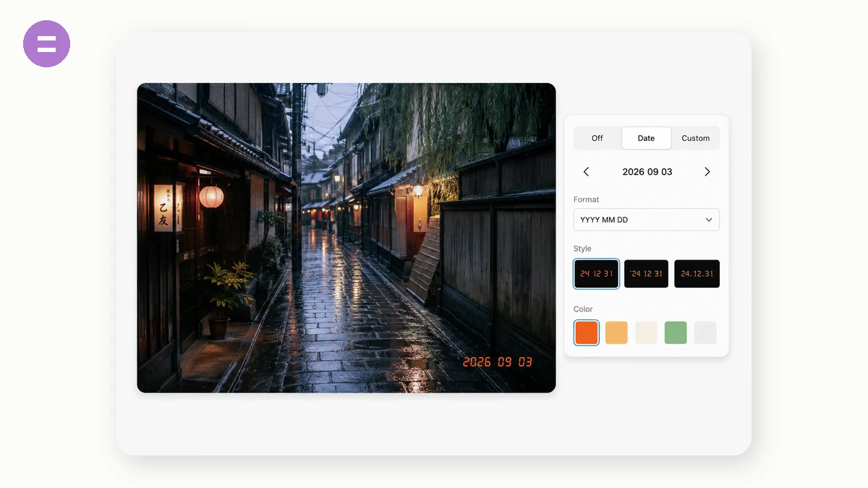The image size is (868, 488).
Task: Select the Off tab
Action: point(597,138)
